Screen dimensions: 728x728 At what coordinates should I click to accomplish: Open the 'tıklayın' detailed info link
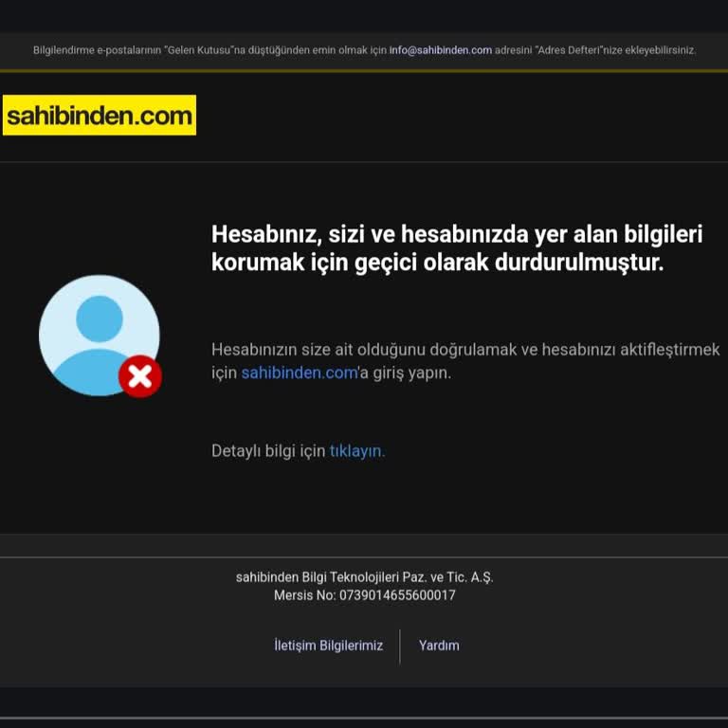357,451
